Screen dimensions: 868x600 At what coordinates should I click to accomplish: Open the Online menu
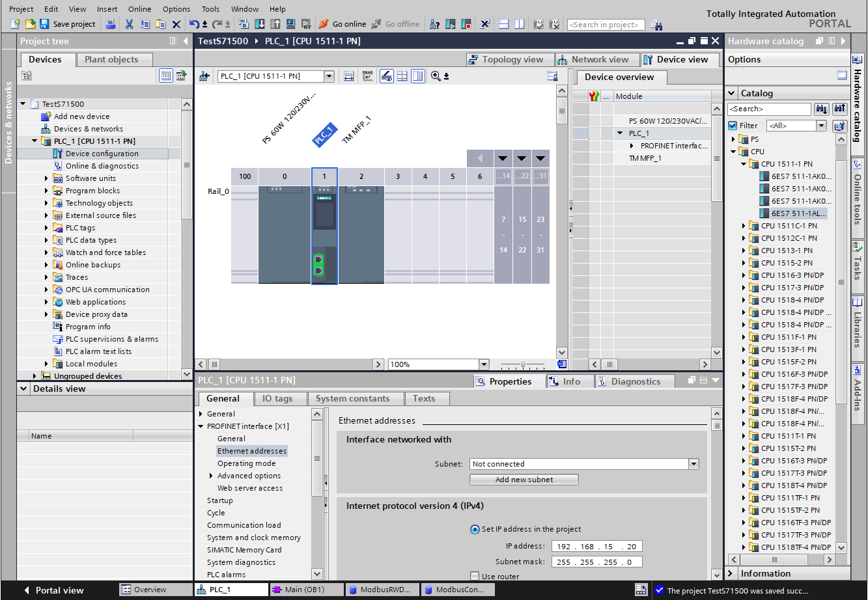139,9
